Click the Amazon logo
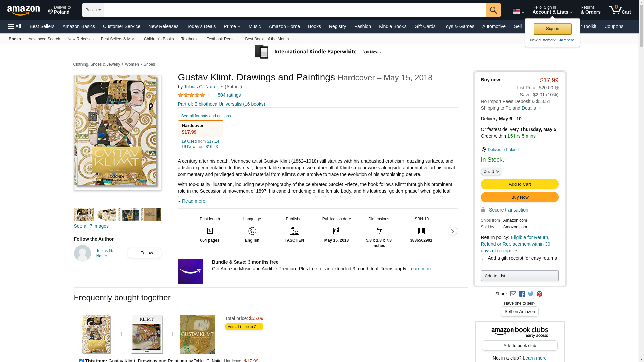Viewport: 644px width, 362px height. coord(23,11)
